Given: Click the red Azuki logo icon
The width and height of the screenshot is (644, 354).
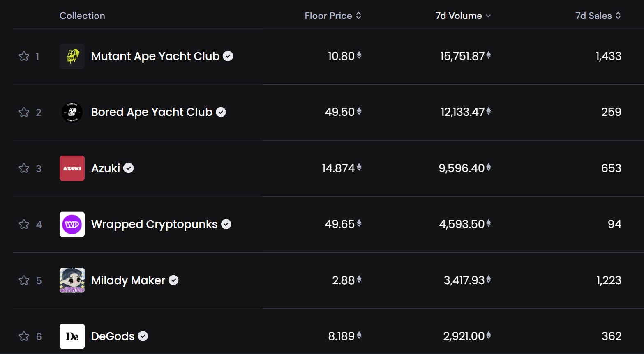Looking at the screenshot, I should [x=72, y=168].
